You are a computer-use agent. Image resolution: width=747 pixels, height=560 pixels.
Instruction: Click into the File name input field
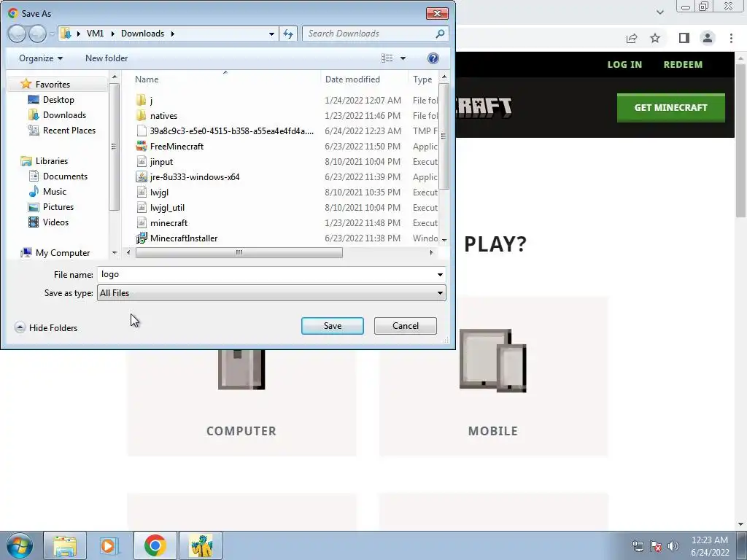(x=266, y=274)
